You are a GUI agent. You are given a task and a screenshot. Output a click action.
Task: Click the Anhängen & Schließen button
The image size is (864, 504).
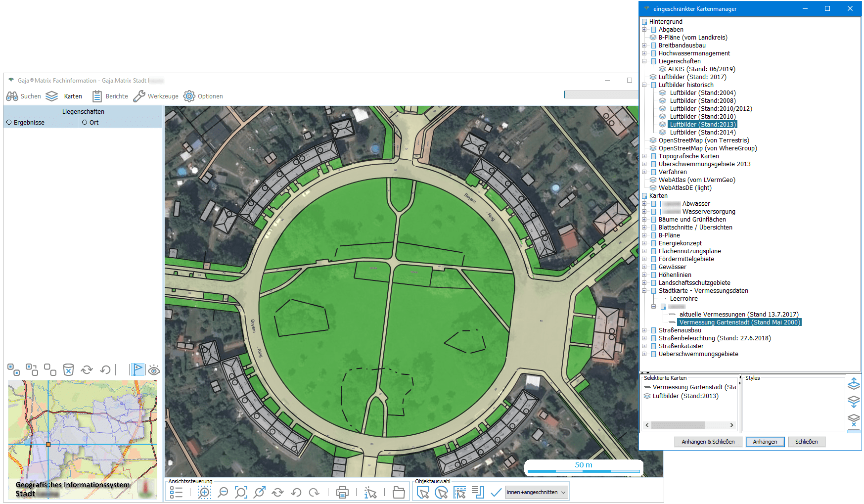click(708, 442)
